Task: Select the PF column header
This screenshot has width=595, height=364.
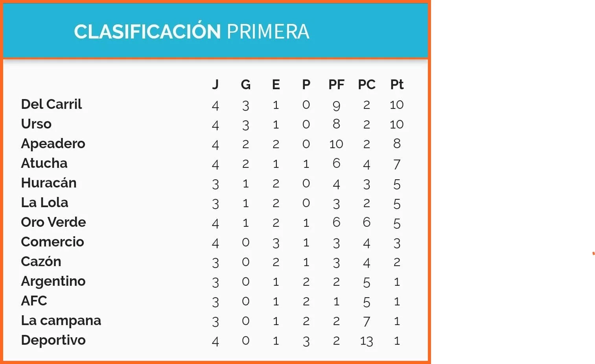Action: point(336,85)
